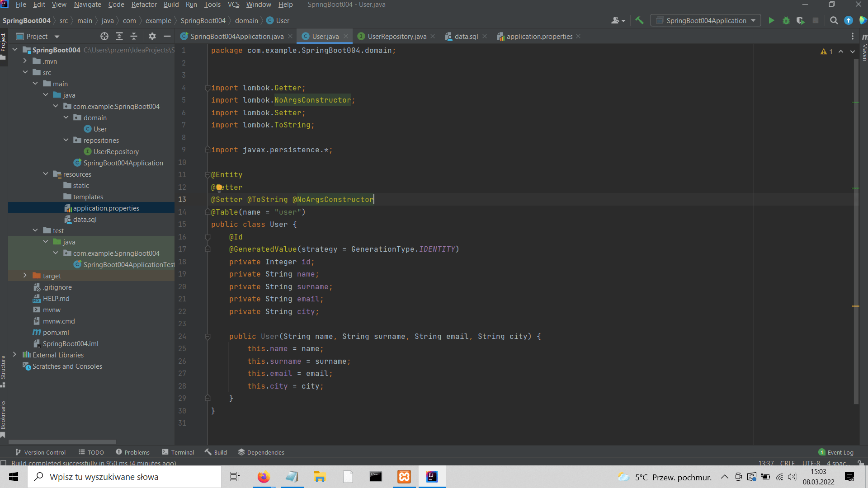The image size is (868, 488).
Task: Open the SpringBoot004Application run configuration dropdown
Action: tap(753, 20)
